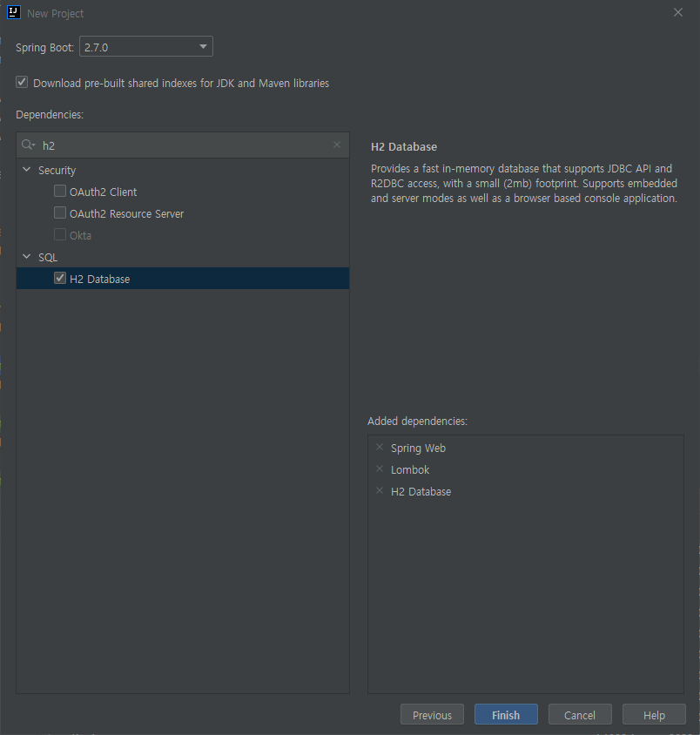Select the OAuth2 Resource Server row label
The height and width of the screenshot is (735, 700).
(126, 213)
